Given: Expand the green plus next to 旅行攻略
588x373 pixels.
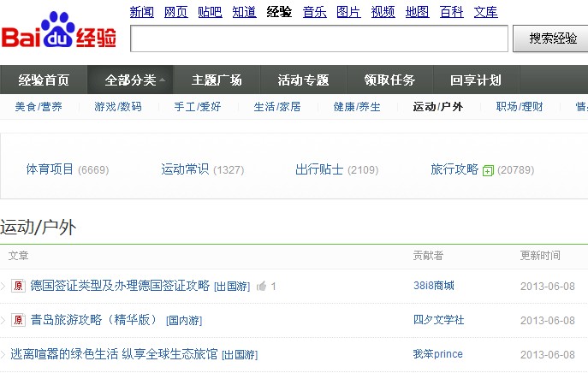Looking at the screenshot, I should [x=488, y=170].
